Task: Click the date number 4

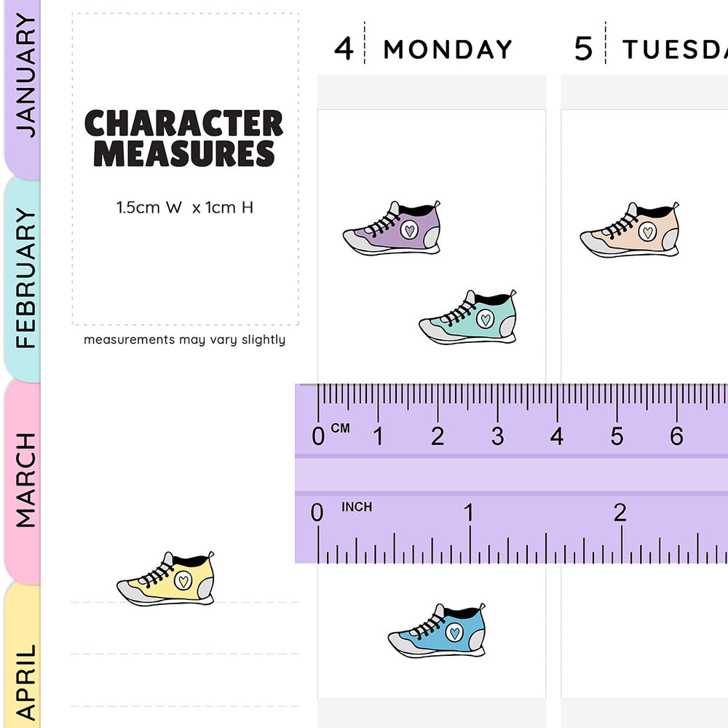Action: tap(344, 49)
